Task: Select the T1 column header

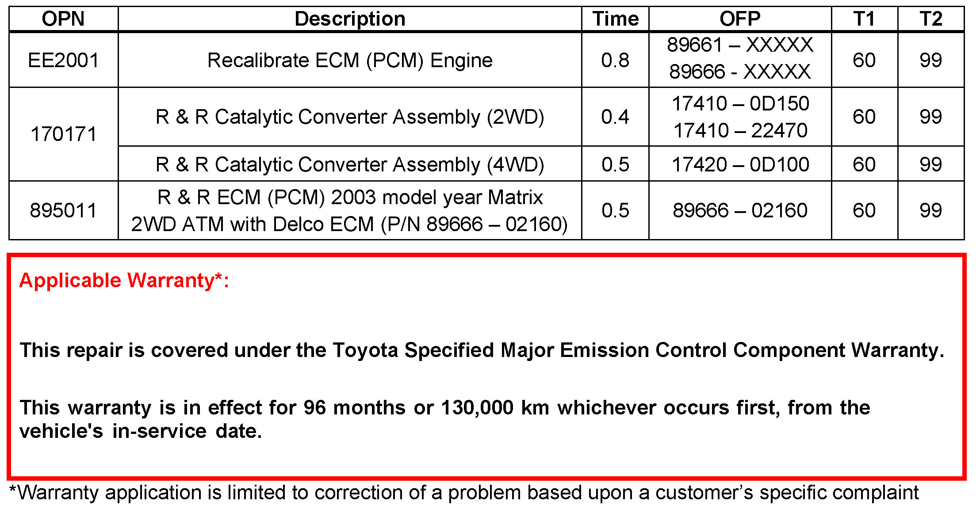Action: tap(864, 19)
